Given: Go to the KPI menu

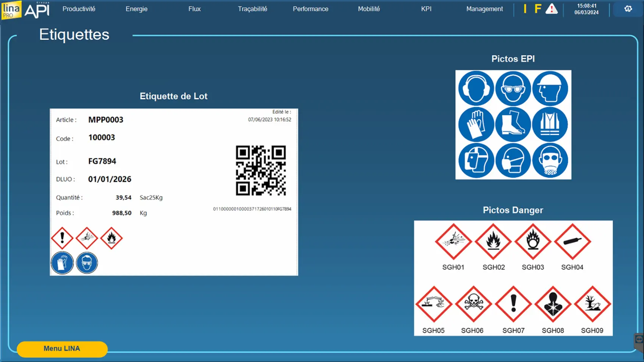Looking at the screenshot, I should pyautogui.click(x=426, y=9).
